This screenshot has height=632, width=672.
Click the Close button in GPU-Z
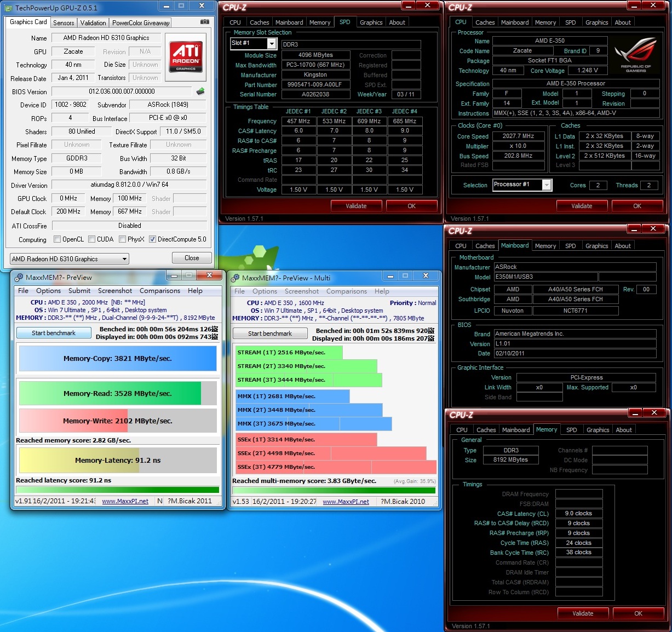pyautogui.click(x=192, y=258)
